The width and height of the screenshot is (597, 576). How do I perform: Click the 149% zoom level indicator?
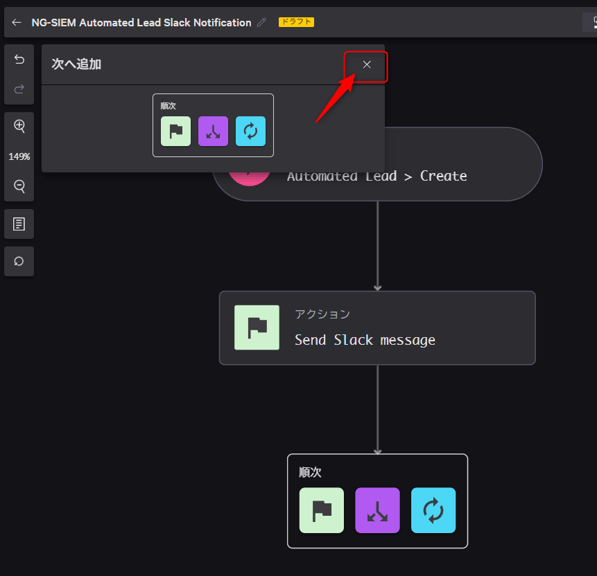19,156
